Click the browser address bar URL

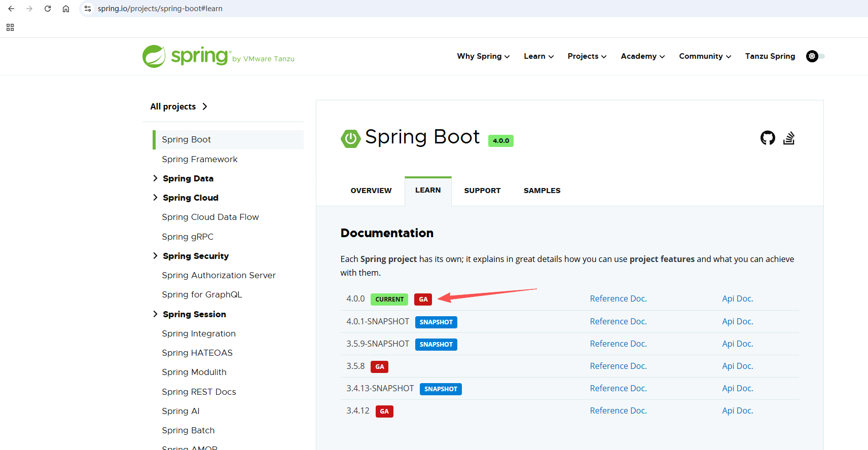click(x=160, y=9)
